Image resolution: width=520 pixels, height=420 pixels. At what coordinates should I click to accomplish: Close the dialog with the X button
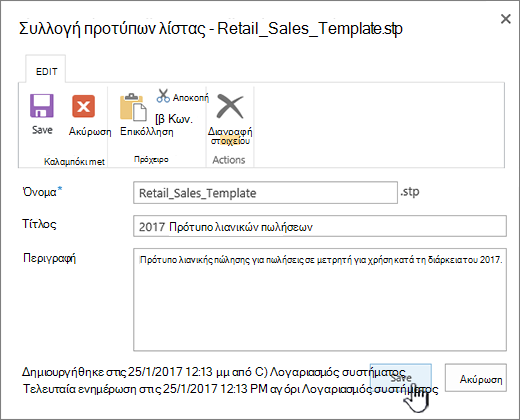click(506, 19)
